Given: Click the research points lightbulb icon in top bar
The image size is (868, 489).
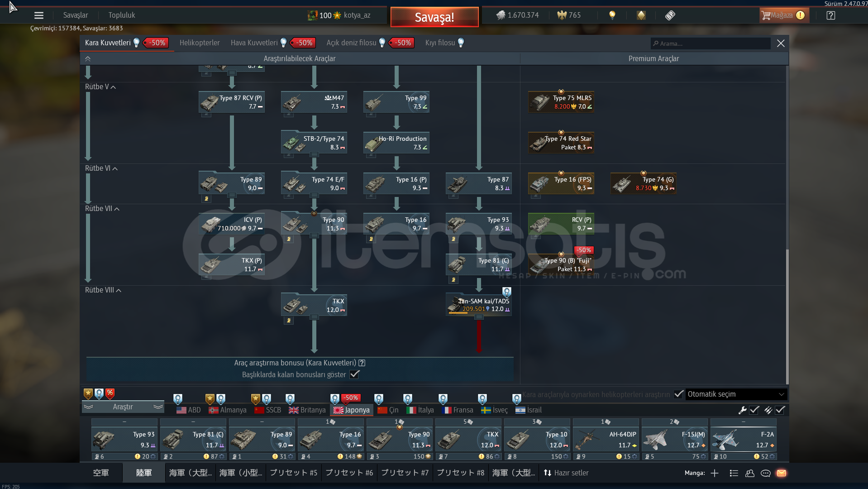Looking at the screenshot, I should pos(612,15).
